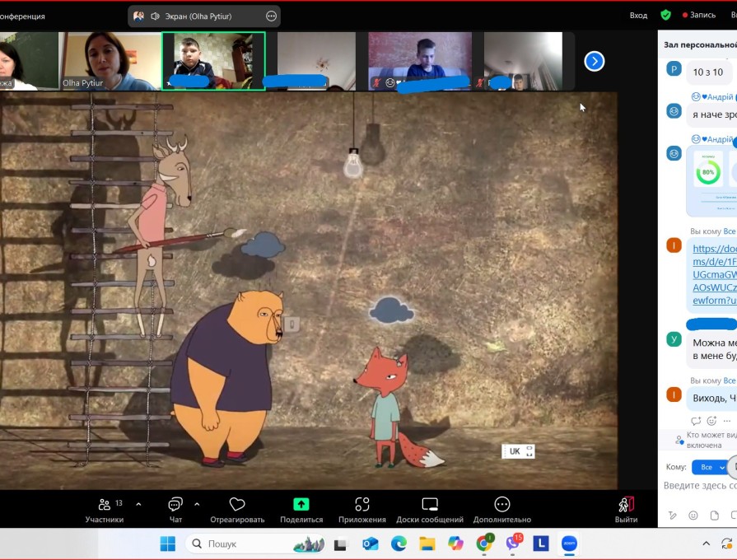The height and width of the screenshot is (560, 737).
Task: Select the boy in blue shirt video thumbnail
Action: 420,61
